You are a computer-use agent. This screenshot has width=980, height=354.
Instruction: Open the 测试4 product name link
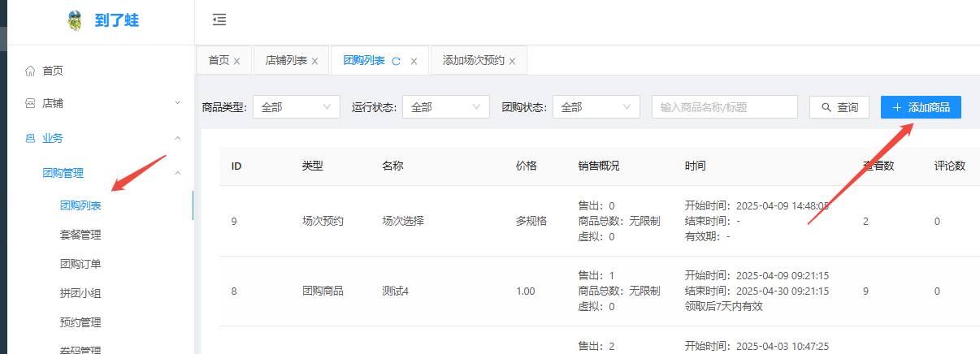point(395,291)
